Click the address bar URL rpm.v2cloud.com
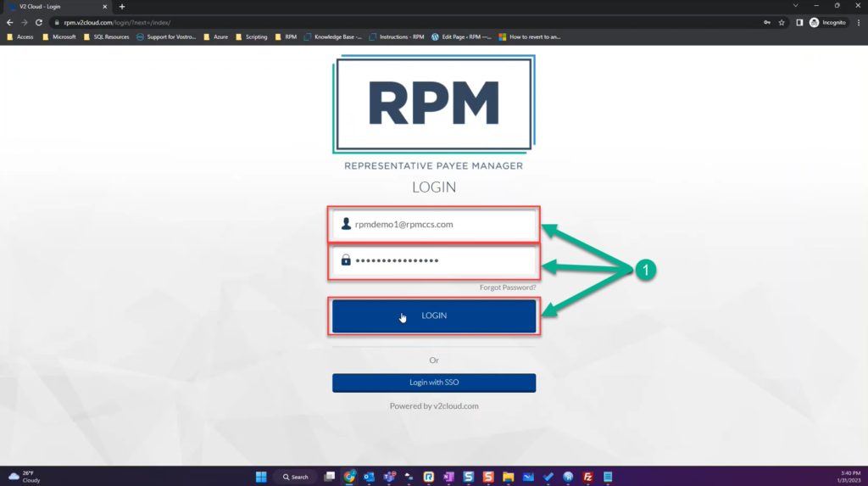Screen dimensions: 868x486 [x=117, y=23]
